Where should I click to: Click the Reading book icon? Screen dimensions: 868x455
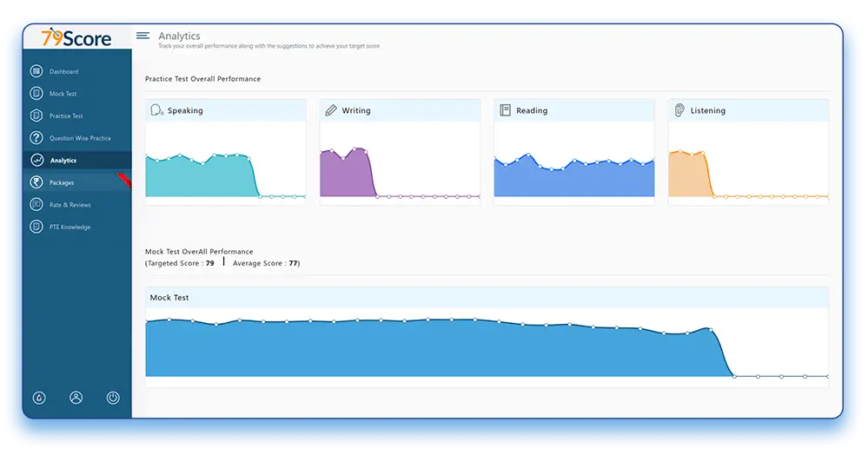coord(505,110)
